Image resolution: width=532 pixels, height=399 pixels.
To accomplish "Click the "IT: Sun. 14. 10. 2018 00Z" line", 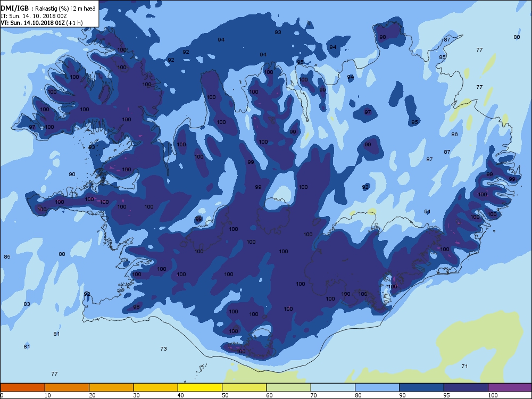I will click(34, 16).
